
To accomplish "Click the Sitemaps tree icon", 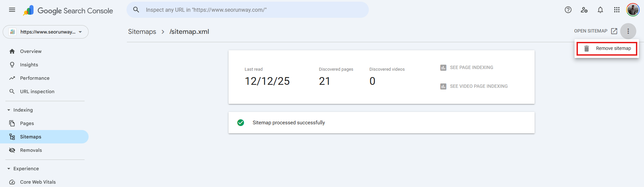I will click(12, 137).
